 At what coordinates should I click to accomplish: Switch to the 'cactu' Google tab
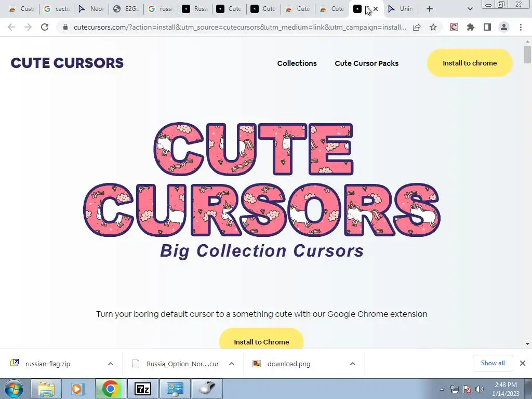[56, 9]
